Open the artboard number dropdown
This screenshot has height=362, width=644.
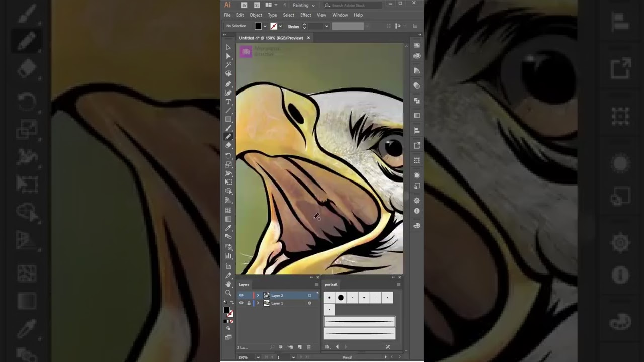(294, 357)
